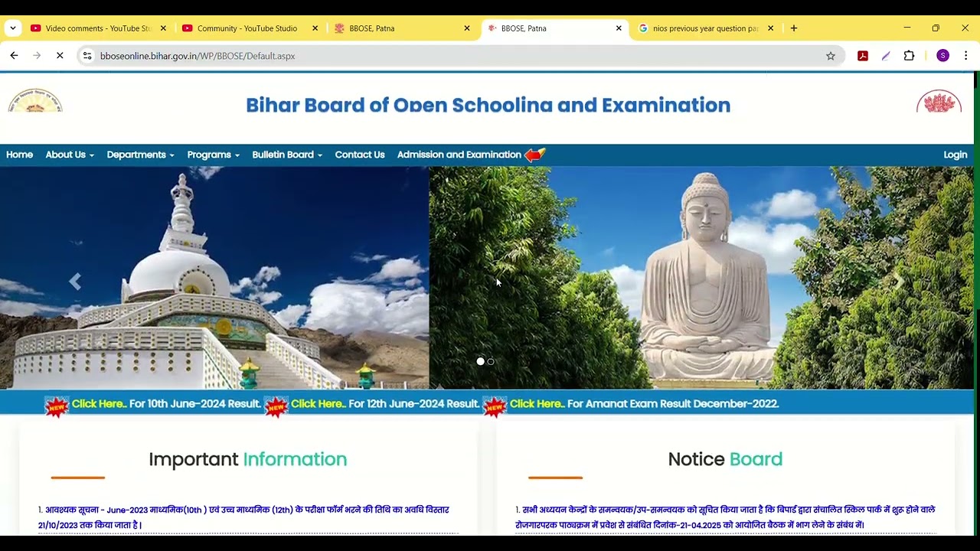Open first Notice Board item about study centres
Screen dimensions: 980x551
[x=725, y=517]
